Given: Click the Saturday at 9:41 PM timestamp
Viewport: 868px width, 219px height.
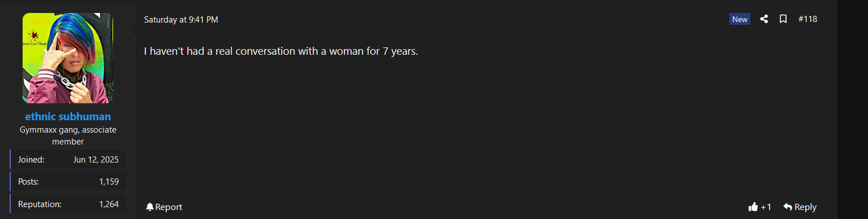Looking at the screenshot, I should (x=181, y=20).
